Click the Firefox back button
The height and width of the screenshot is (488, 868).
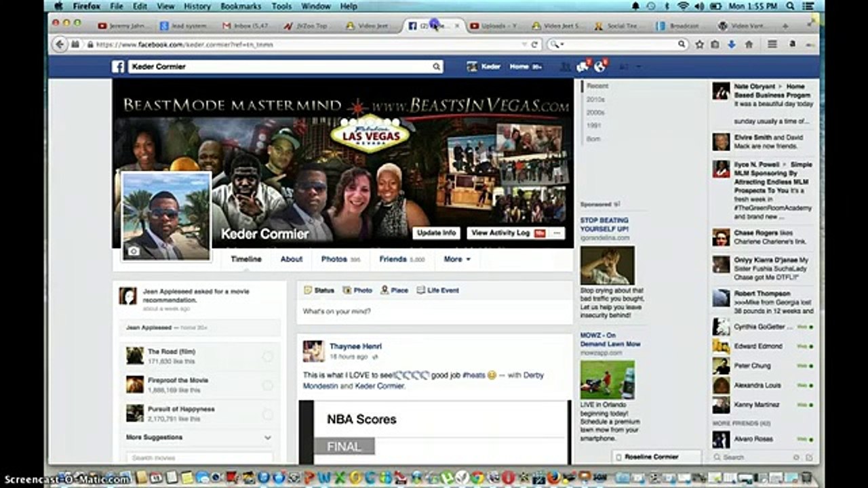tap(60, 44)
